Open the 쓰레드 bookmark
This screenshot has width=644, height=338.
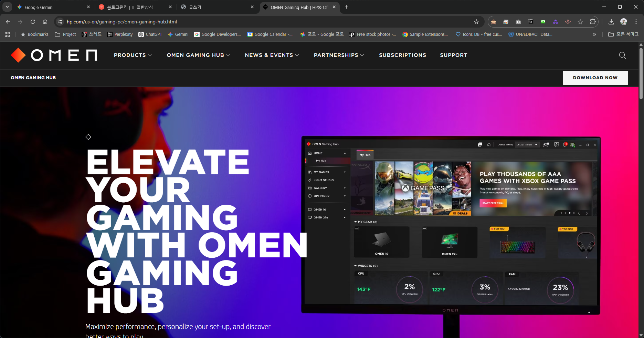pyautogui.click(x=92, y=34)
